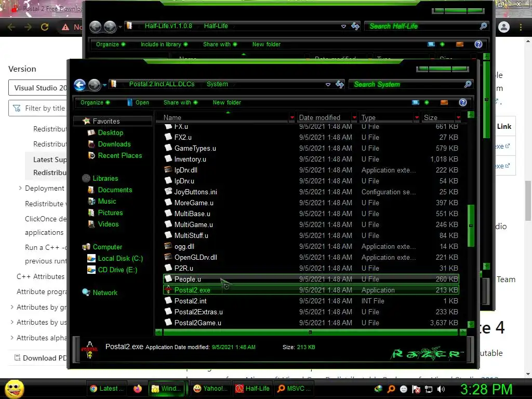Viewport: 532px width, 399px height.
Task: Open Pictures library
Action: tap(110, 212)
